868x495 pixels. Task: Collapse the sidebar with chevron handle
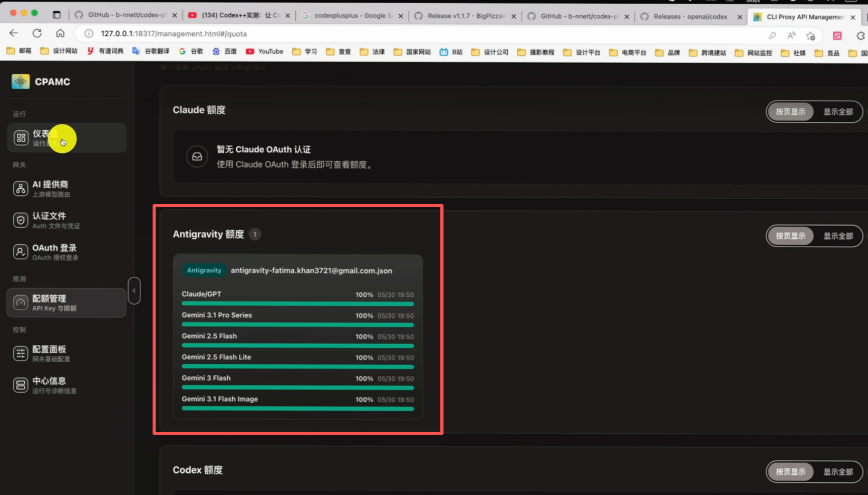pos(134,290)
